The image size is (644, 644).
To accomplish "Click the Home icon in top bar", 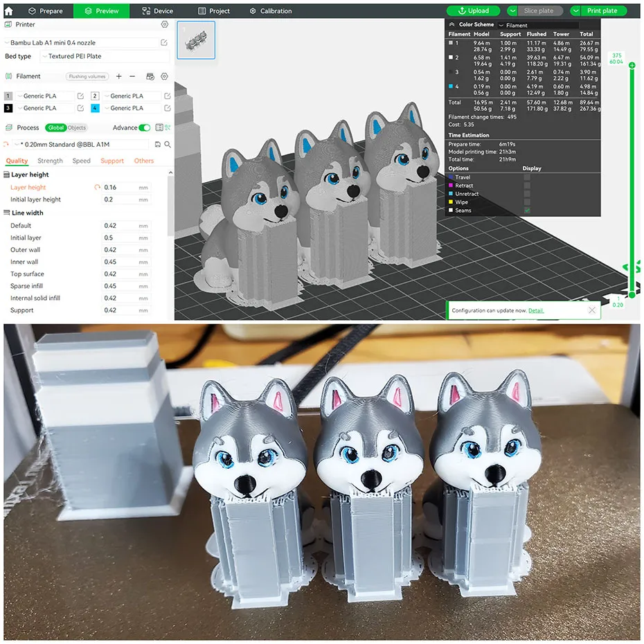I will [8, 10].
